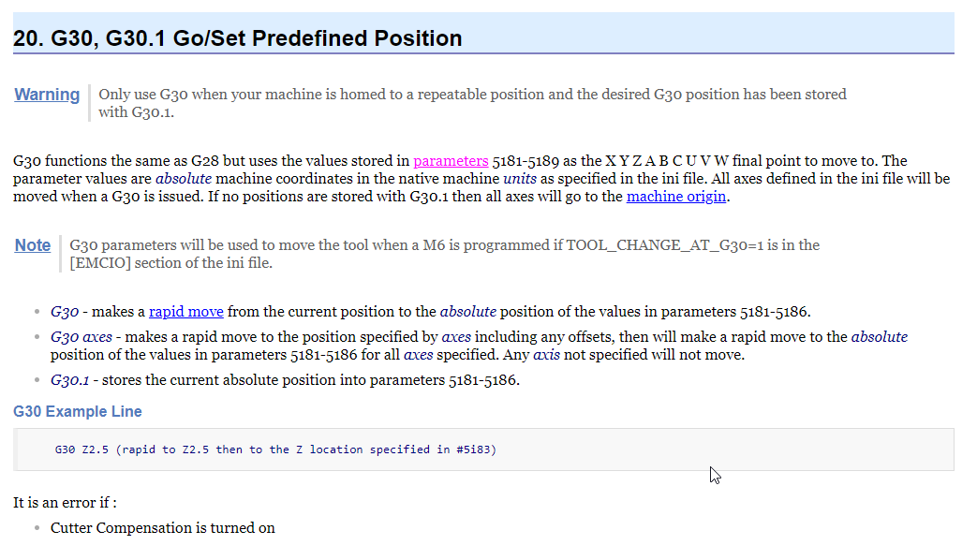The width and height of the screenshot is (977, 560).
Task: Click inside the G30 Z2.5 code block
Action: click(x=483, y=449)
